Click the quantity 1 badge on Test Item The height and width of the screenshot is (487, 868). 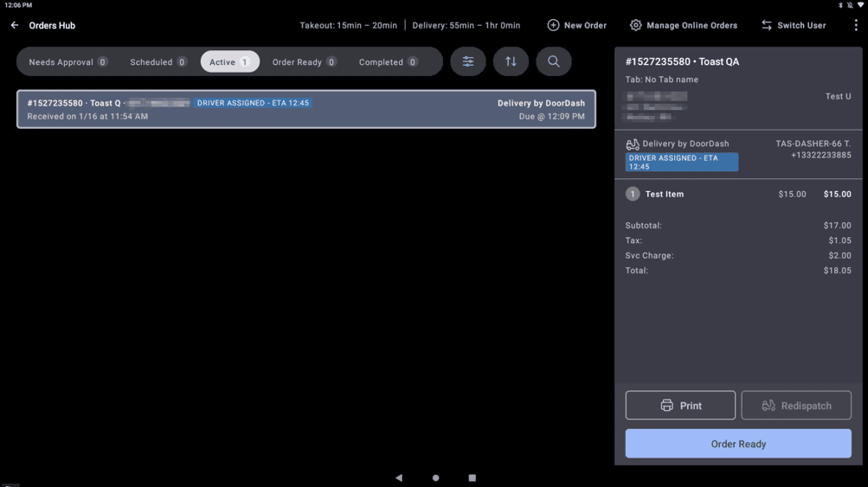[633, 195]
